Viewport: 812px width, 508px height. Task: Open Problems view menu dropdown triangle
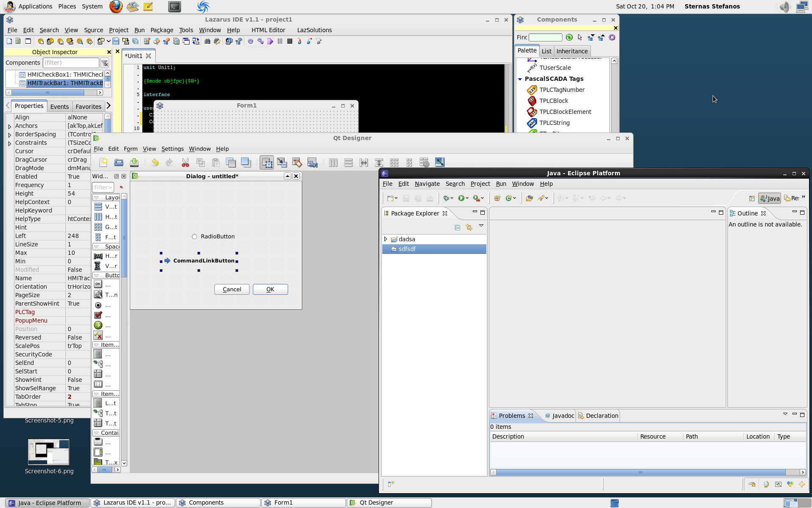coord(785,414)
